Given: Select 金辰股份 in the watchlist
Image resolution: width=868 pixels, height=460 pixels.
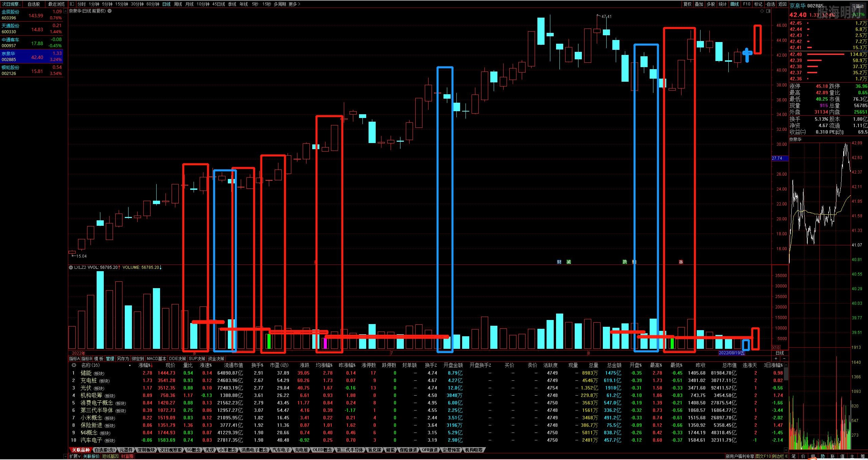Looking at the screenshot, I should click(32, 15).
